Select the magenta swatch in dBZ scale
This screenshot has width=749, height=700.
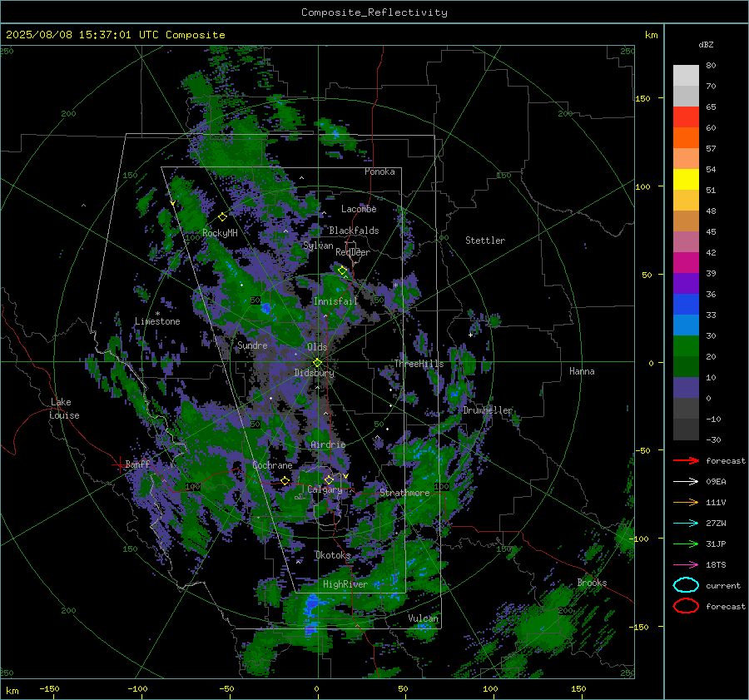coord(686,263)
